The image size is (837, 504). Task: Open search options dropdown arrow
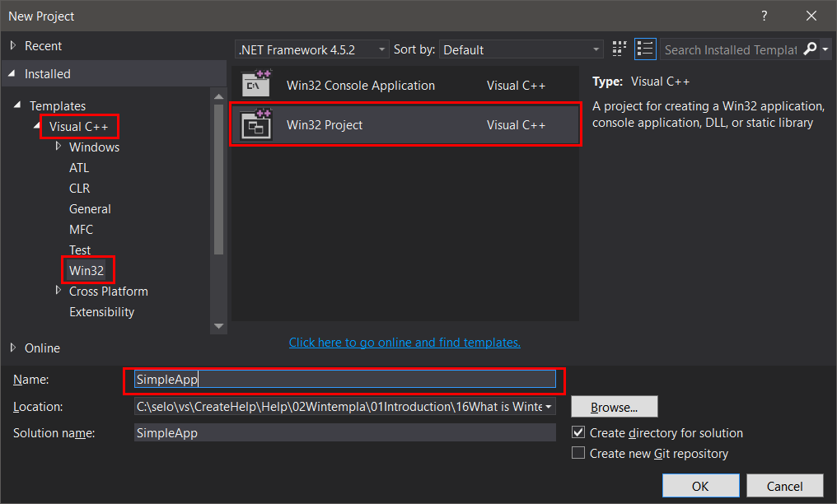click(x=825, y=49)
